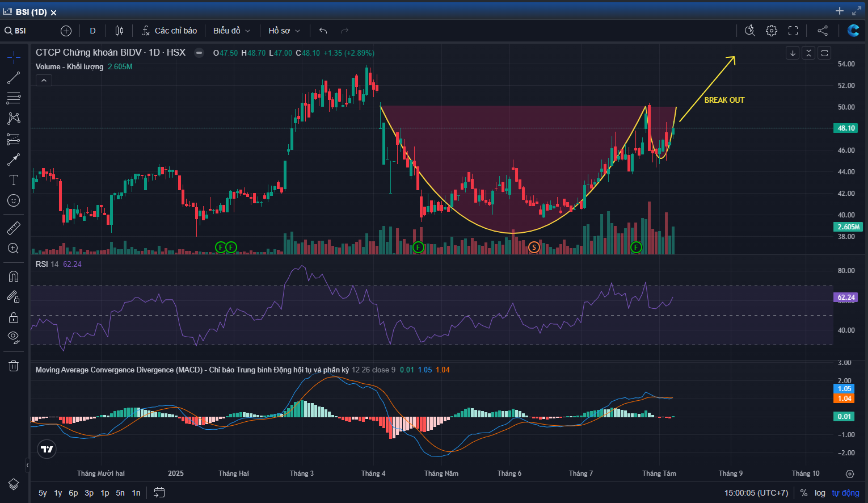Collapse the indicator legend arrow
The image size is (868, 503).
click(44, 81)
